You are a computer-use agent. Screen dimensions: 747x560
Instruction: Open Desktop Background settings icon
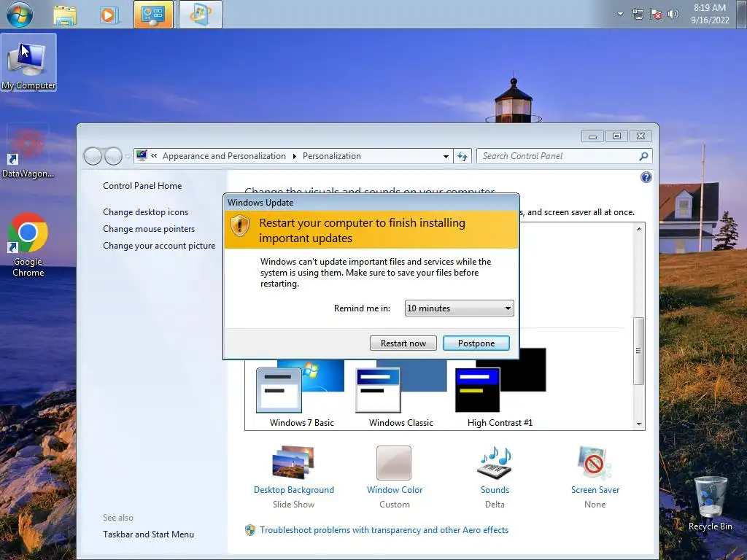coord(293,462)
